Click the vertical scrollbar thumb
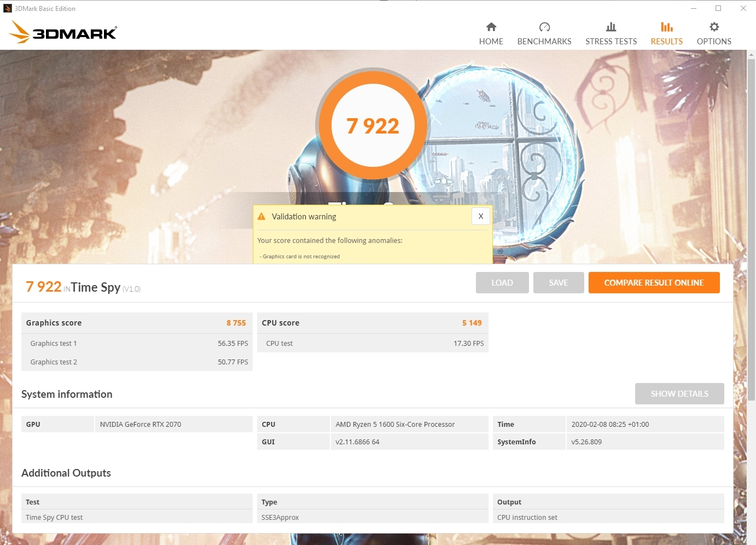756x545 pixels. [752, 229]
